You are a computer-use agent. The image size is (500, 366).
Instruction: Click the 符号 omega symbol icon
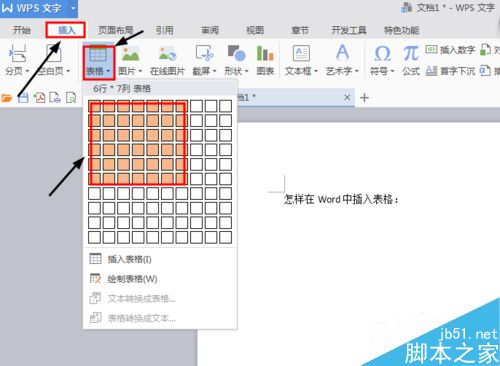(382, 53)
